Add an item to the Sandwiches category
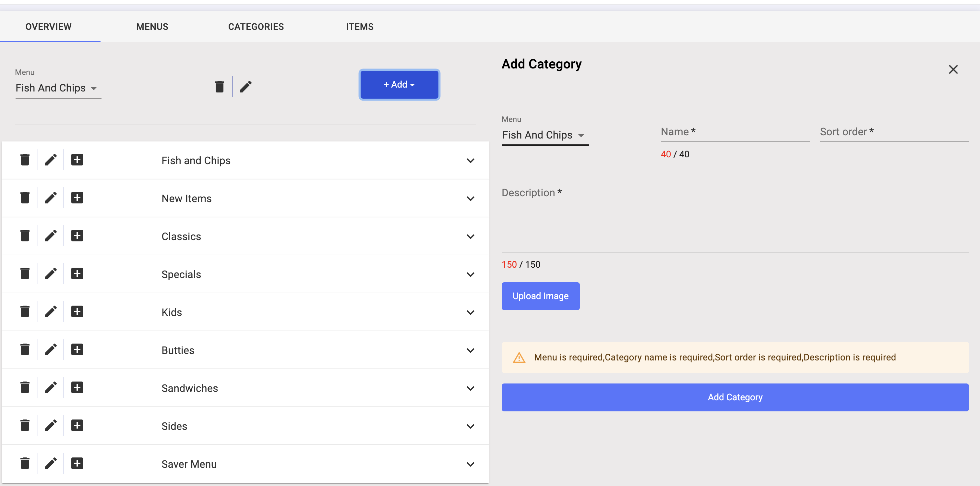This screenshot has width=980, height=486. (77, 387)
